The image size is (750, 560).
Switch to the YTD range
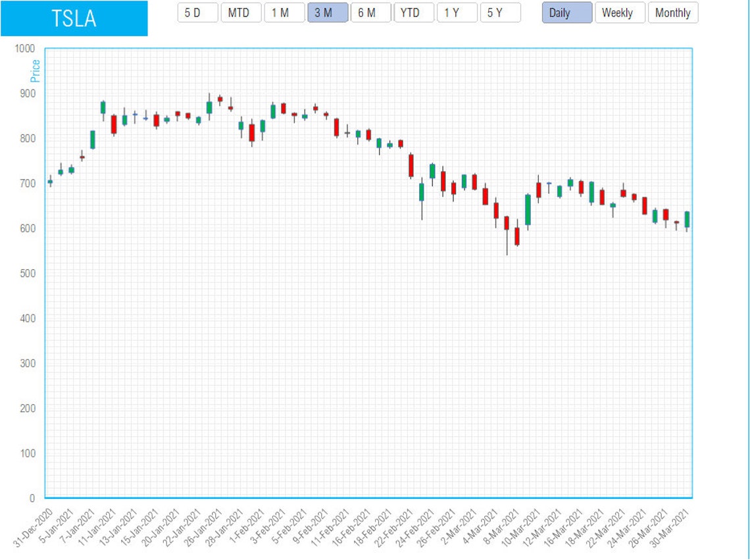[x=414, y=13]
